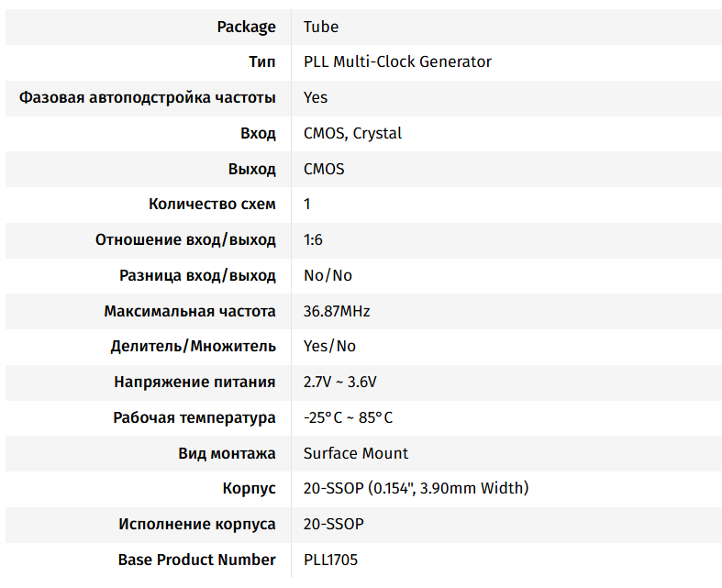Viewport: 722px width, 588px height.
Task: Click the "Разница вход/выход" label
Action: 197,275
